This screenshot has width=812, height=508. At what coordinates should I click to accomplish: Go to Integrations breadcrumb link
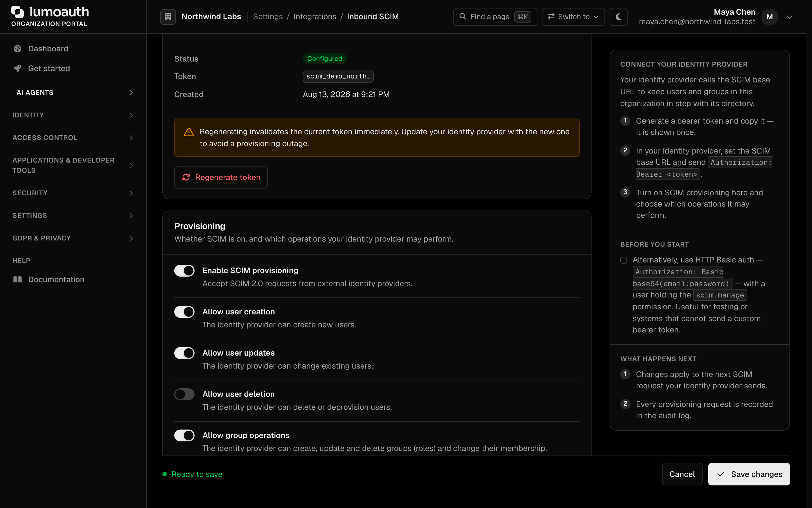[x=315, y=16]
